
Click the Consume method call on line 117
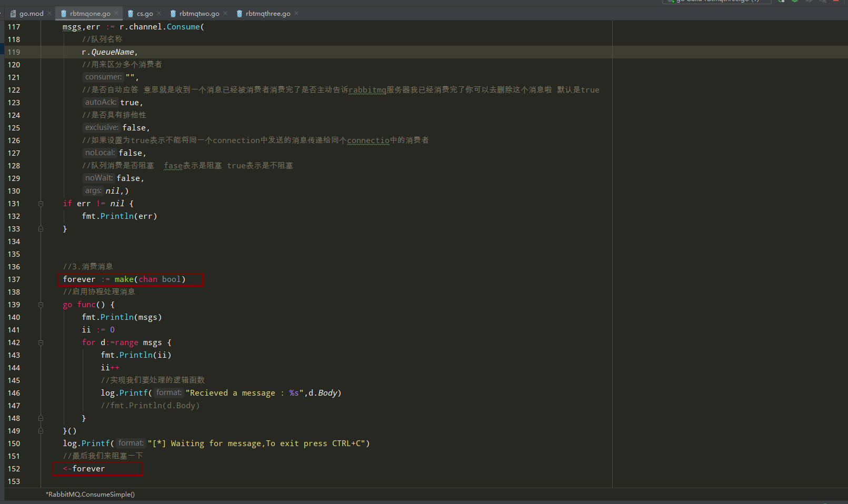[x=183, y=27]
